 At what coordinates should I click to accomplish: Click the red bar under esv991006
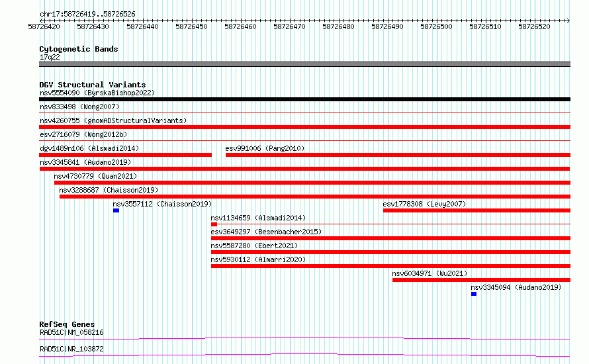pos(398,155)
